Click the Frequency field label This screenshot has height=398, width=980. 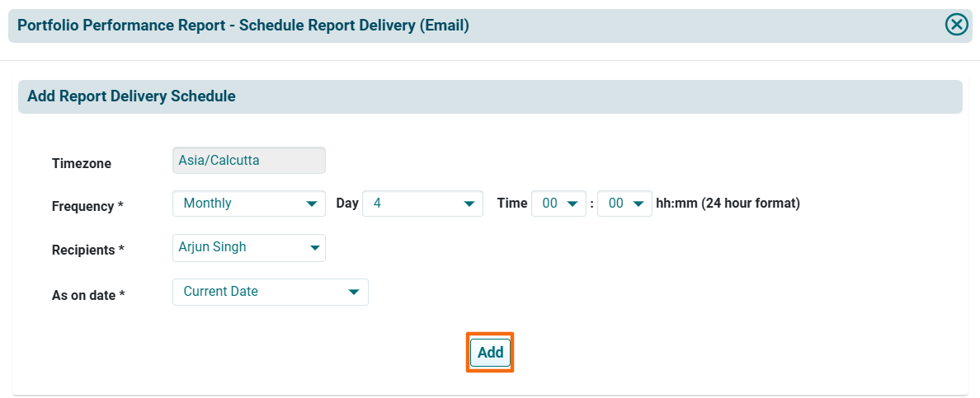(x=87, y=206)
